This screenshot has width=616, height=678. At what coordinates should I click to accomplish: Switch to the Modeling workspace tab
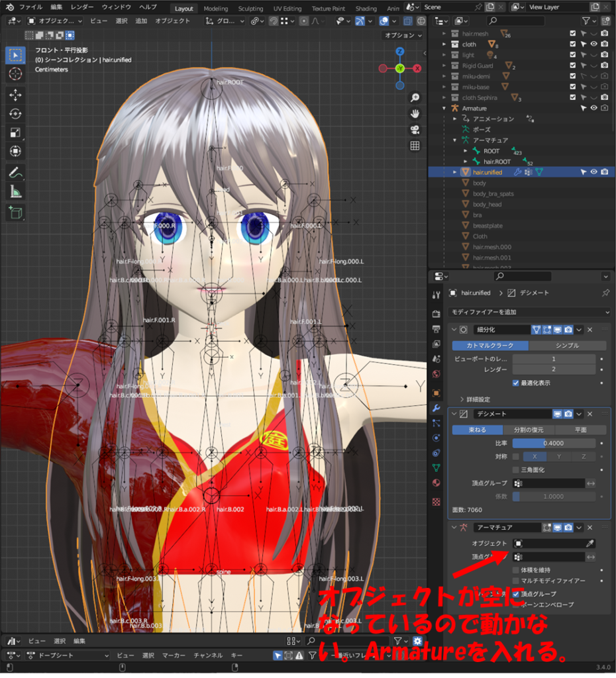[215, 9]
